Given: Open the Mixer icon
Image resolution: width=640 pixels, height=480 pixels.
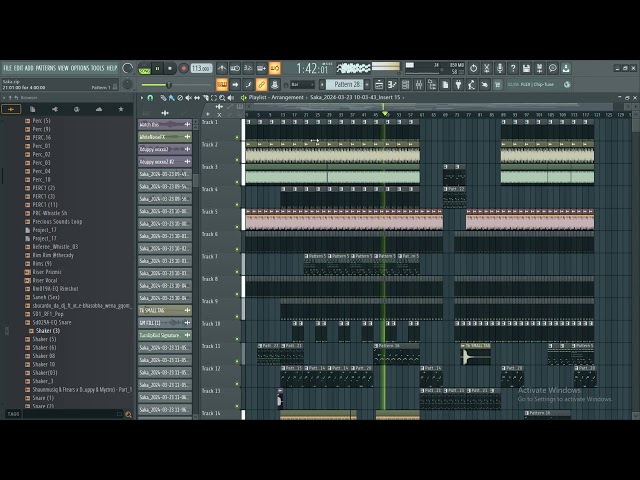Looking at the screenshot, I should [419, 84].
